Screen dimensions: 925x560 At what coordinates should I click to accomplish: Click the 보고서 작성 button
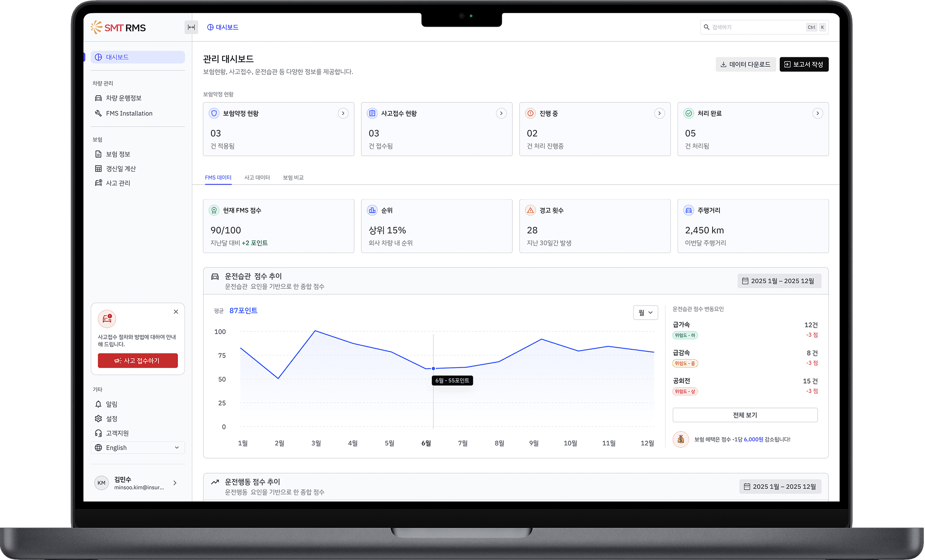(804, 64)
